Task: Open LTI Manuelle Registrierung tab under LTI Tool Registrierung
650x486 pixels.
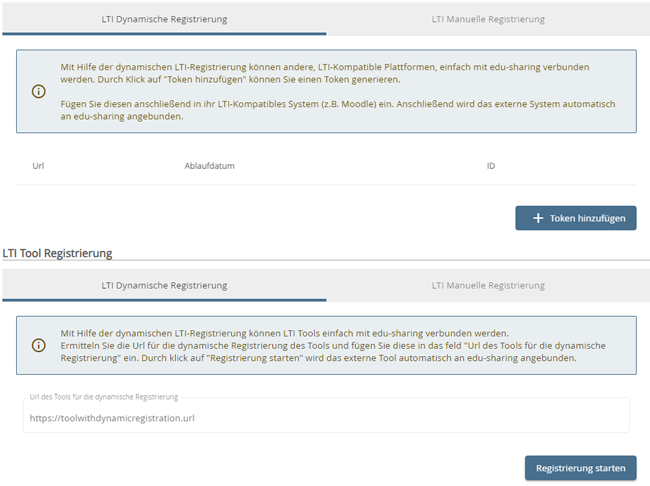Action: (488, 285)
